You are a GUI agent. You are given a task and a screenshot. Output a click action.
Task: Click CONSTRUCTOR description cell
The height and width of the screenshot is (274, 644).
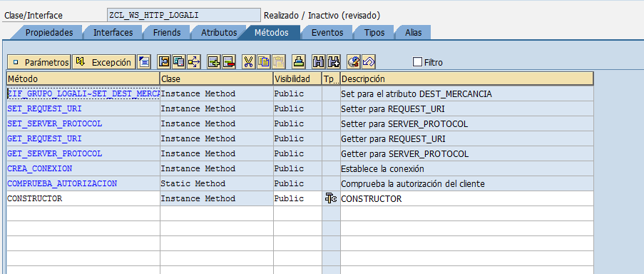click(x=467, y=198)
